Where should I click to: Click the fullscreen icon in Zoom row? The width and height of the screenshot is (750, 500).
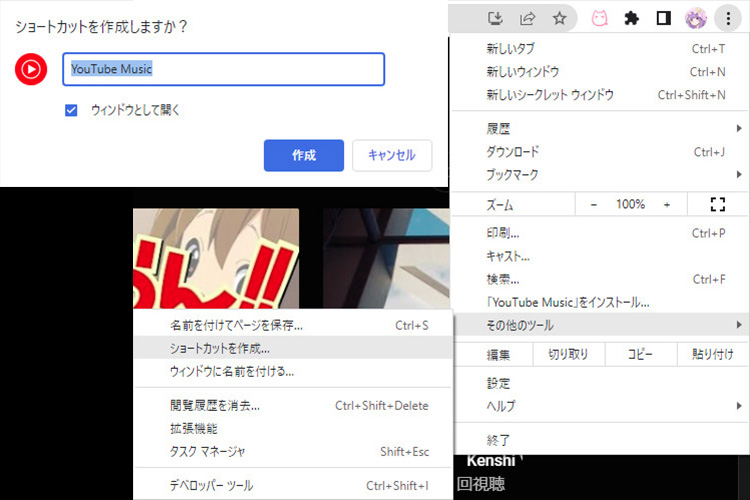coord(717,204)
